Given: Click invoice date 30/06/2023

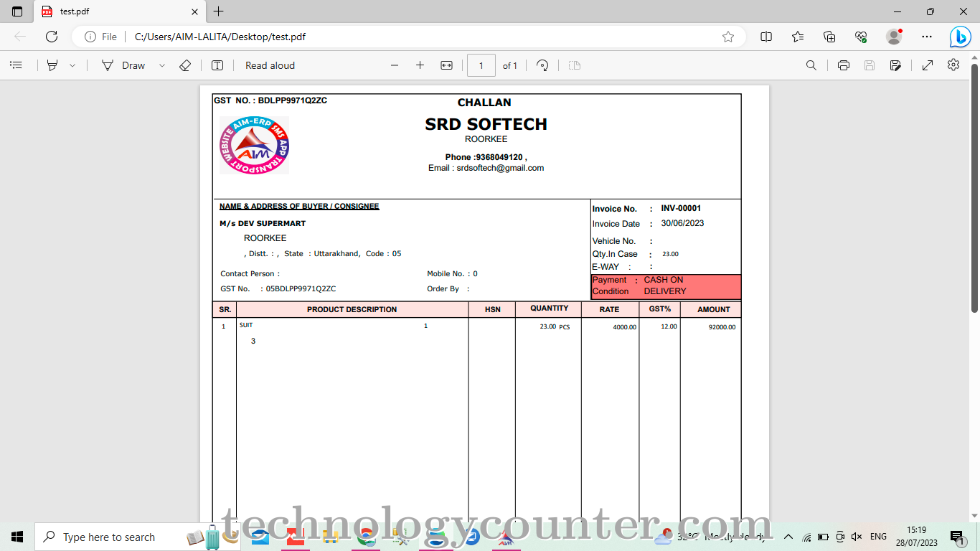Looking at the screenshot, I should pyautogui.click(x=682, y=223).
